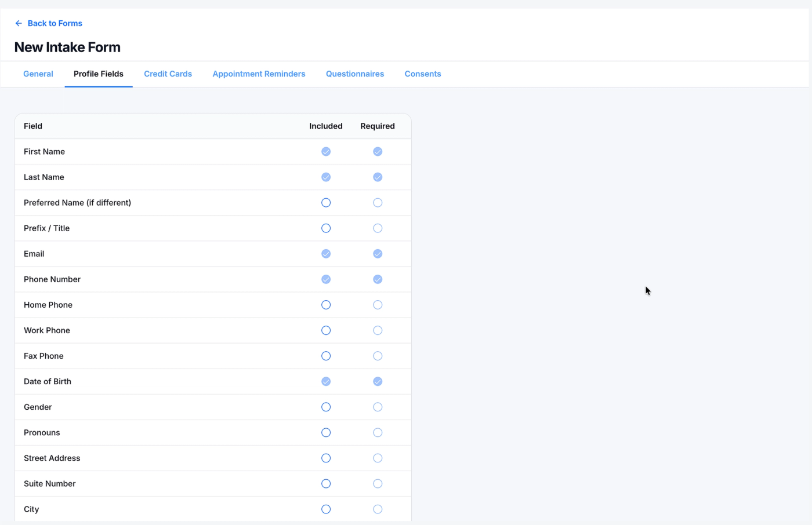
Task: Check Included for Prefix / Title
Action: point(326,228)
